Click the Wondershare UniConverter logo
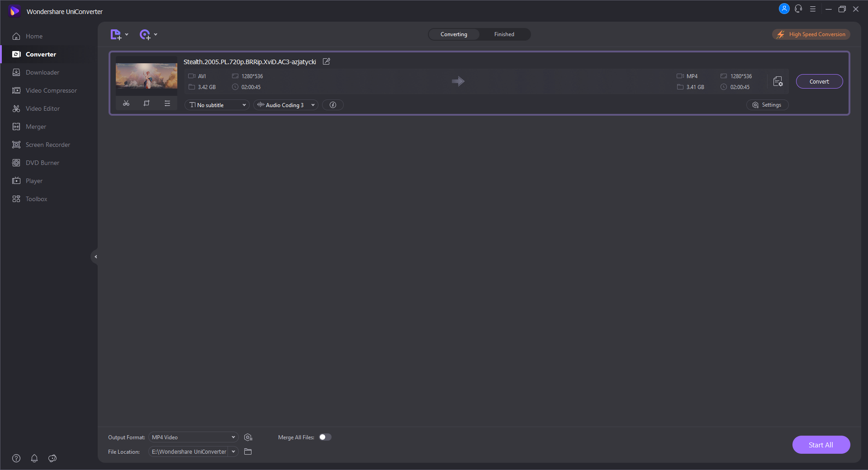The image size is (868, 470). (x=14, y=11)
